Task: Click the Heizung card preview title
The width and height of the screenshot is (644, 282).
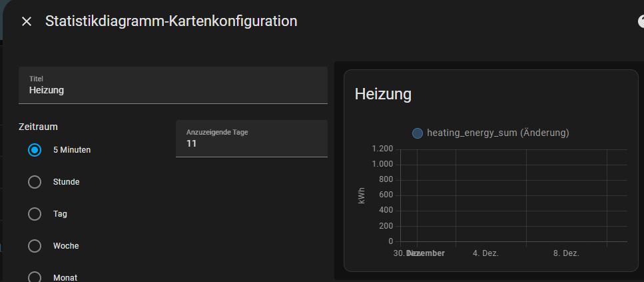Action: (383, 94)
